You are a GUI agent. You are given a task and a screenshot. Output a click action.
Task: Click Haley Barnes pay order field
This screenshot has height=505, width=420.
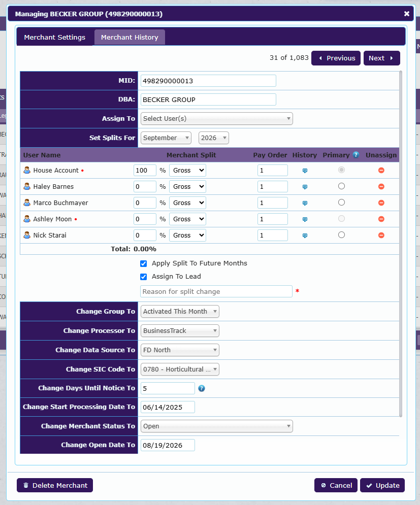[x=272, y=186]
